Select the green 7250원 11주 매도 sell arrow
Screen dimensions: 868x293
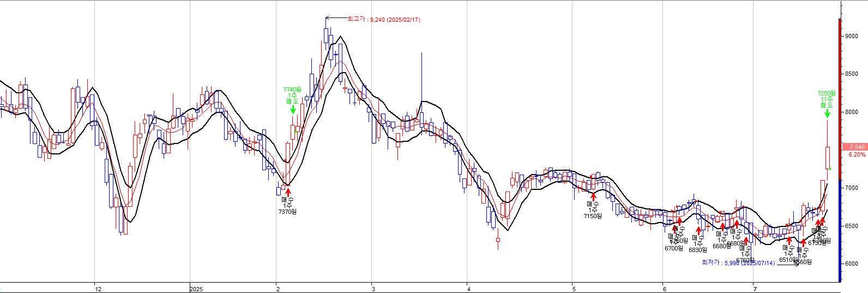[x=827, y=113]
